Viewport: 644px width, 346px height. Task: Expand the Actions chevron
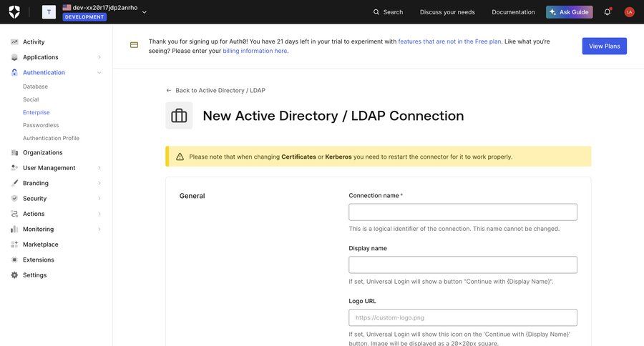pyautogui.click(x=99, y=214)
